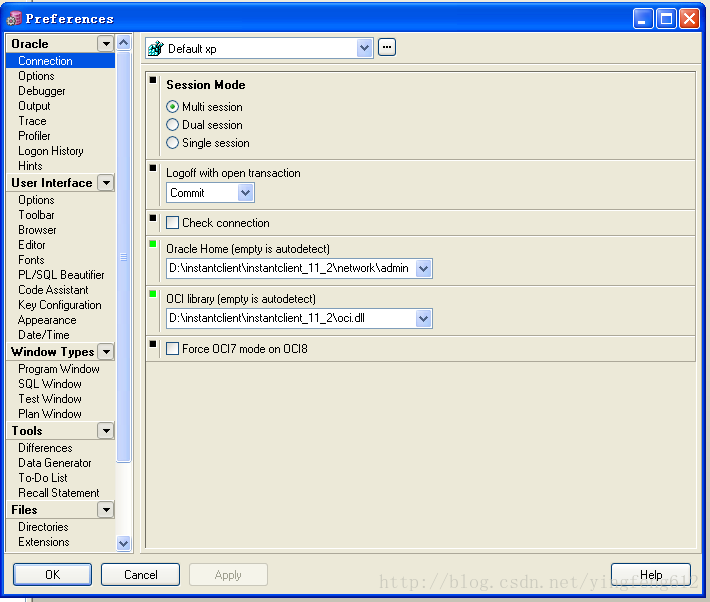The width and height of the screenshot is (710, 602).
Task: Open Program Window preferences
Action: (x=59, y=369)
